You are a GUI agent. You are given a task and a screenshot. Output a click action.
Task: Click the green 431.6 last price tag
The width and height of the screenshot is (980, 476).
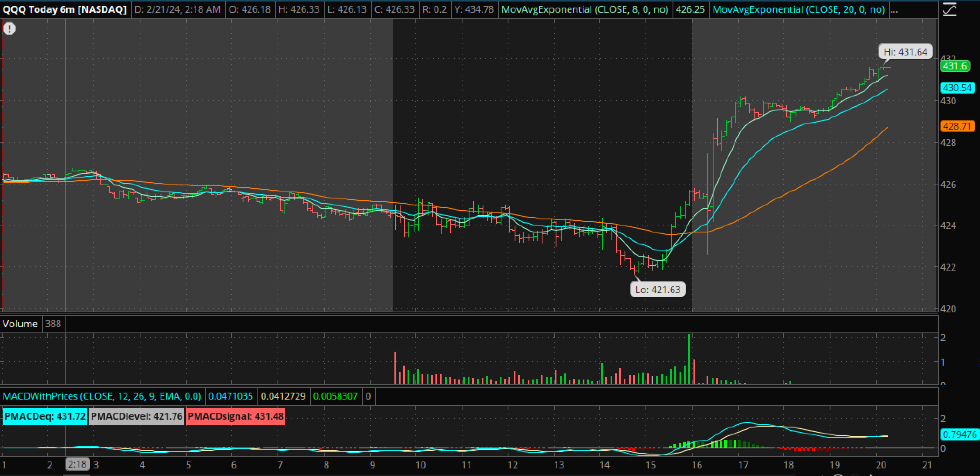pyautogui.click(x=955, y=66)
